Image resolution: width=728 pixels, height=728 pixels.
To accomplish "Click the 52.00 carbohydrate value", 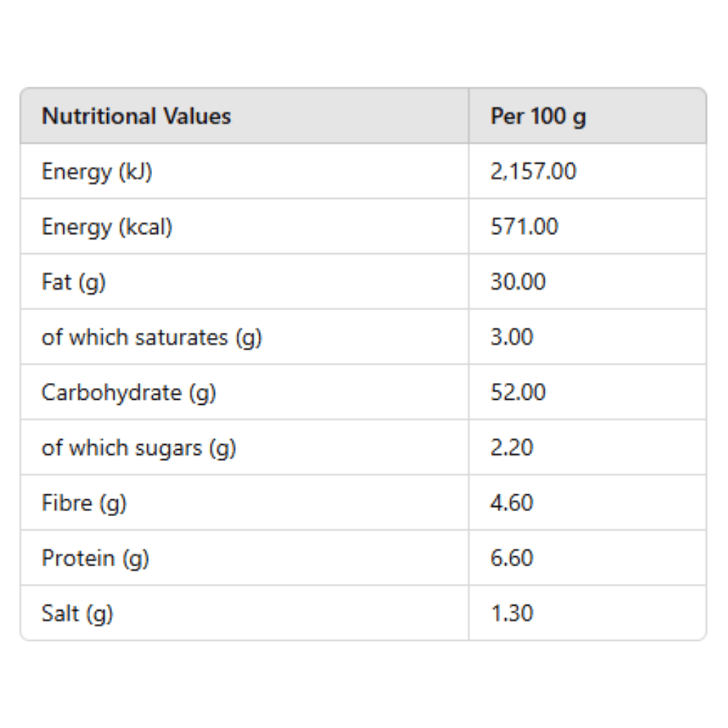I will 518,392.
